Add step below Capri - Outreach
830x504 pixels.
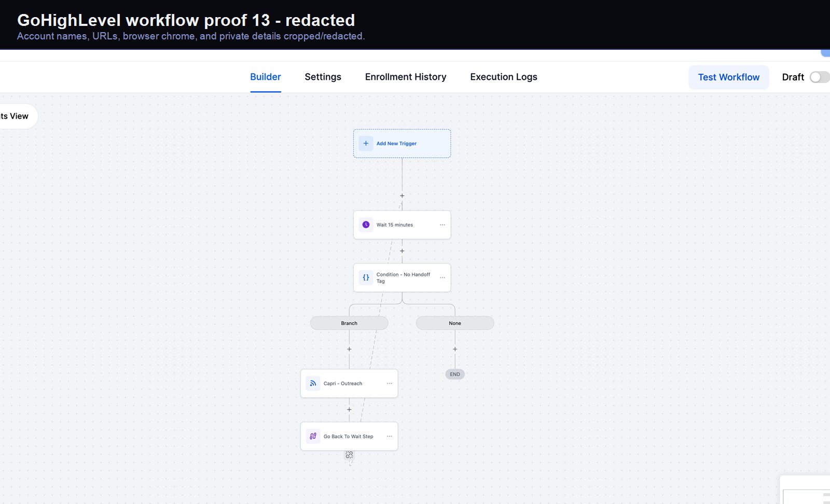[x=349, y=410]
